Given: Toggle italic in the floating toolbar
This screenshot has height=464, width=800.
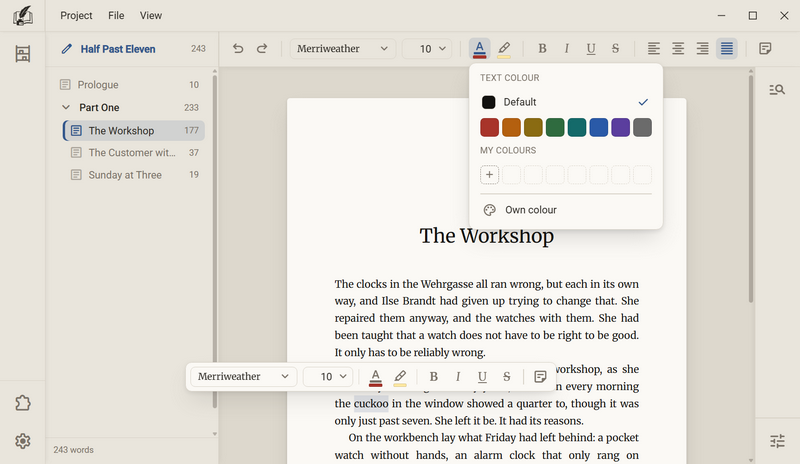Looking at the screenshot, I should (458, 377).
